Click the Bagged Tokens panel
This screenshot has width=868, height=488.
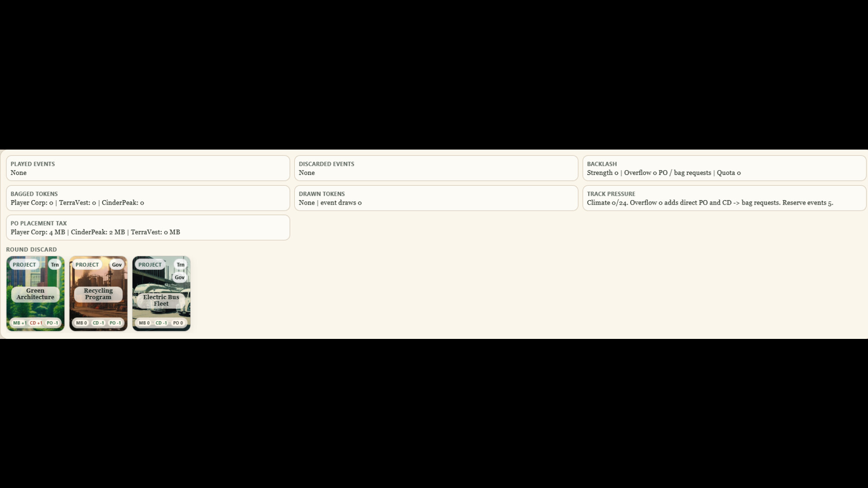[148, 198]
